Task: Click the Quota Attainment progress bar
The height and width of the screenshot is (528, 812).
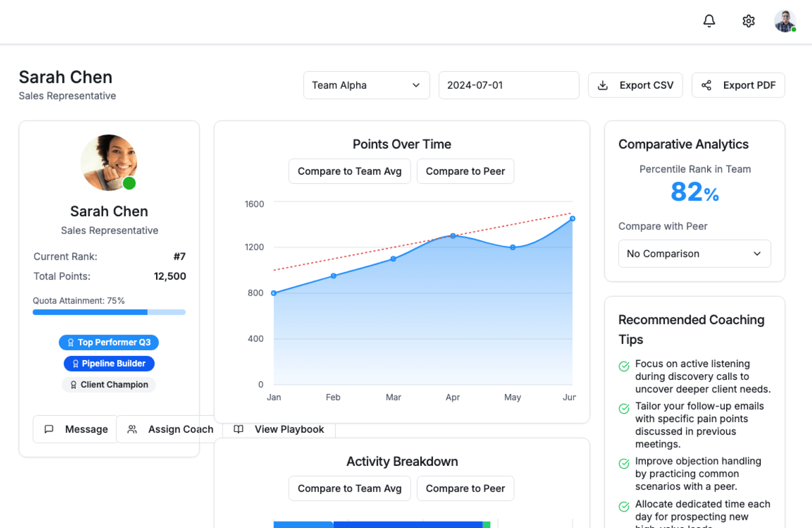Action: click(x=109, y=312)
